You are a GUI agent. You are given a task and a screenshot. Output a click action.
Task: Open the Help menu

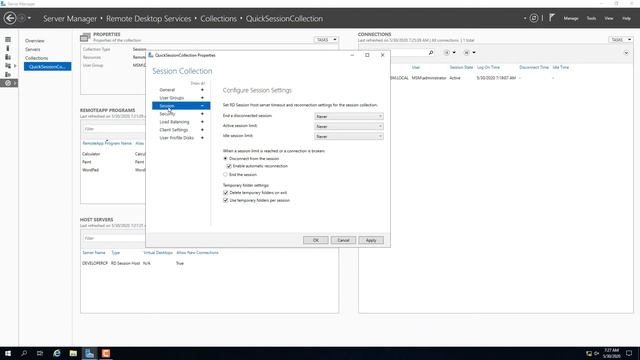[626, 18]
